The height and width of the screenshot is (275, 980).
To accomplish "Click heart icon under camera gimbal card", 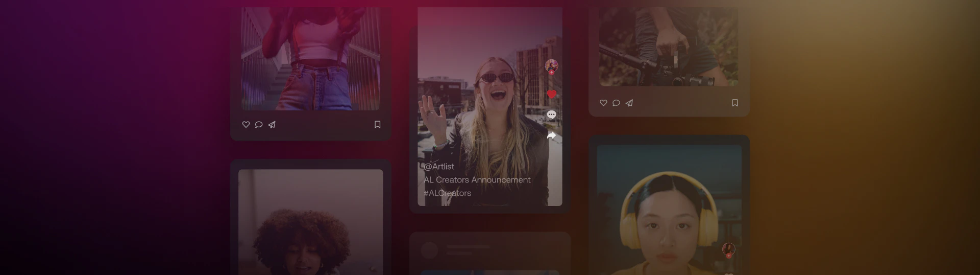I will (603, 103).
